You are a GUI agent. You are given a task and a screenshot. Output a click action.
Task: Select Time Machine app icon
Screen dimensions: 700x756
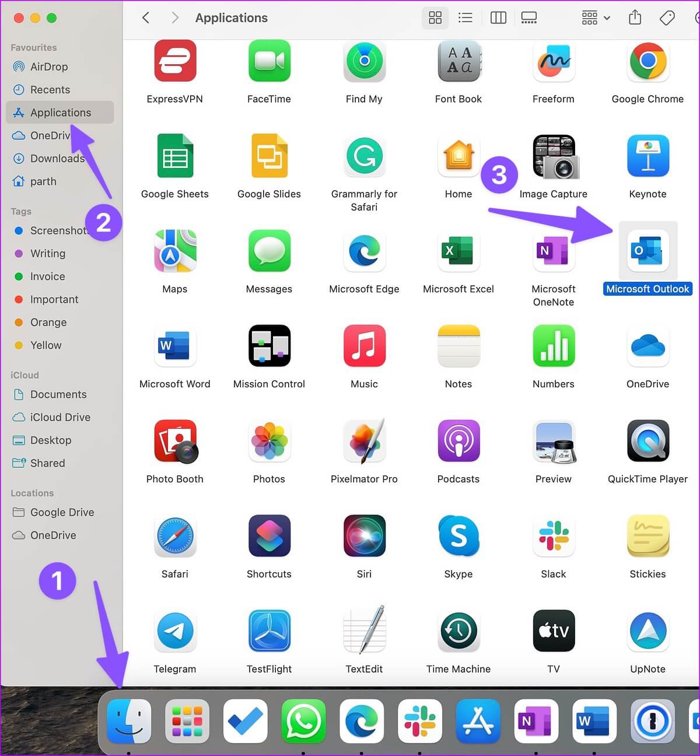click(459, 631)
